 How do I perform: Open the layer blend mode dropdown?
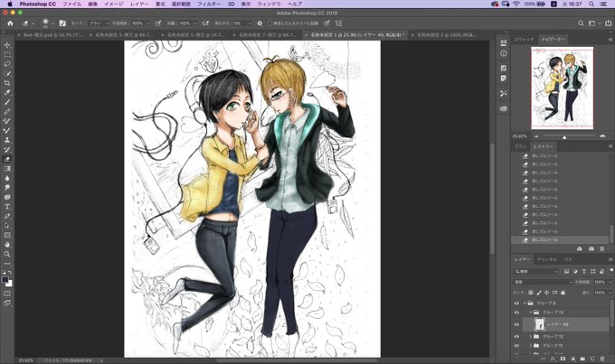(544, 282)
